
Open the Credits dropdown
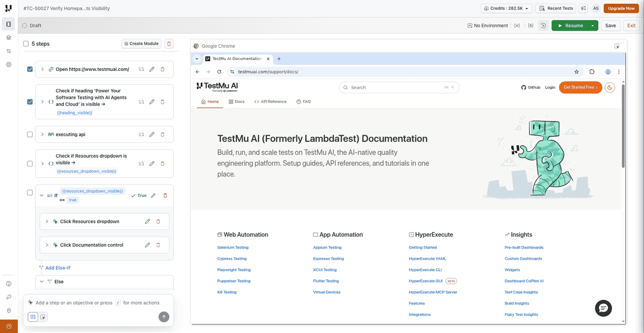point(507,8)
